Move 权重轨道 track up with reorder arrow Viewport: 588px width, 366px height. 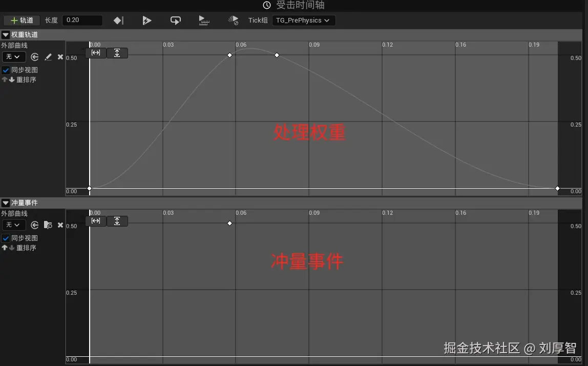(x=5, y=79)
